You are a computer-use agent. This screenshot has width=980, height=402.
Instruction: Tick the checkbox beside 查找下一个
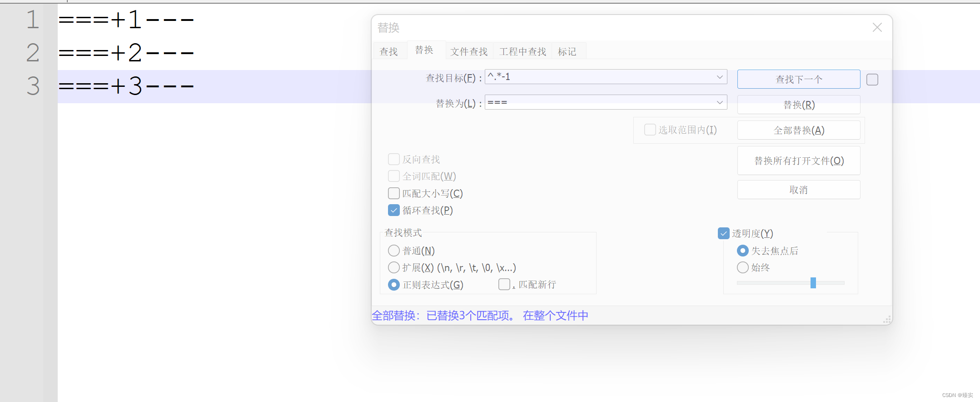pos(872,80)
